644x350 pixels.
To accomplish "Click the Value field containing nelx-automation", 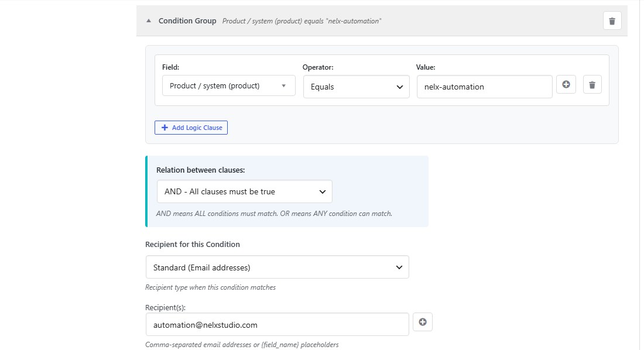I will 484,87.
